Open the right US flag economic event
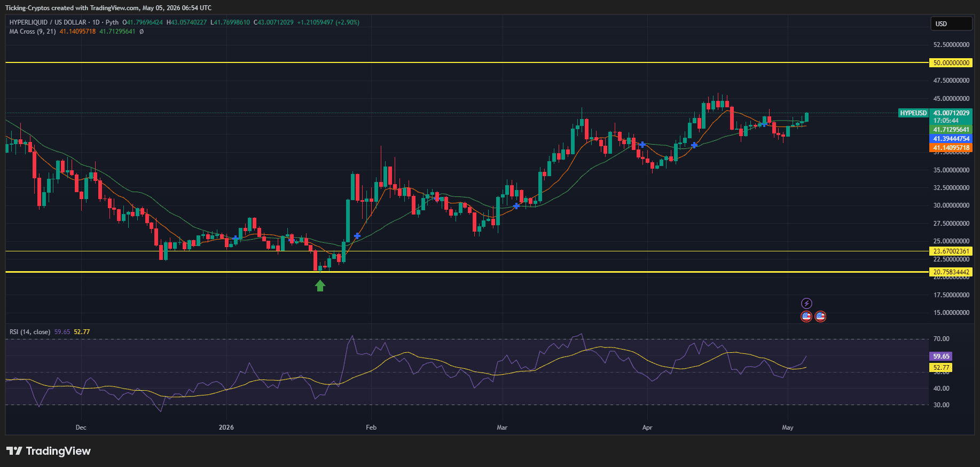This screenshot has width=980, height=467. click(820, 316)
